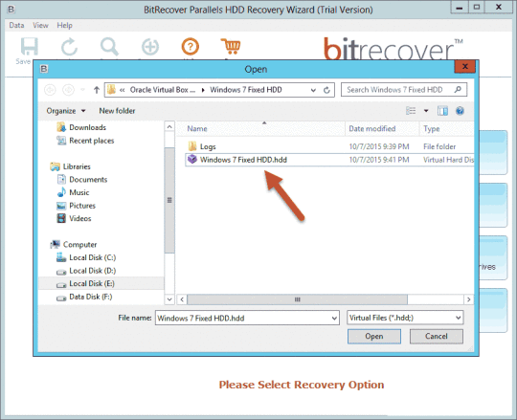Click the shopping cart buy icon
The image size is (517, 420).
click(x=231, y=47)
